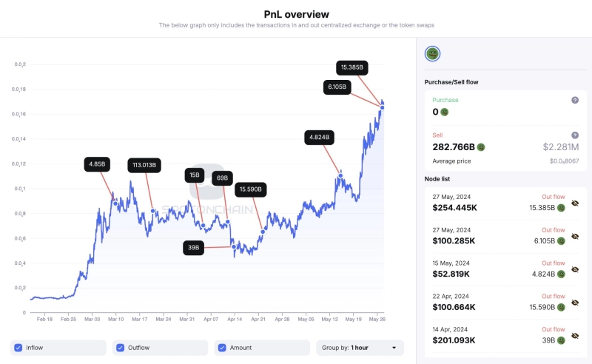Viewport: 592px width, 364px height.
Task: Open the Group by 1 hour dropdown
Action: point(360,348)
